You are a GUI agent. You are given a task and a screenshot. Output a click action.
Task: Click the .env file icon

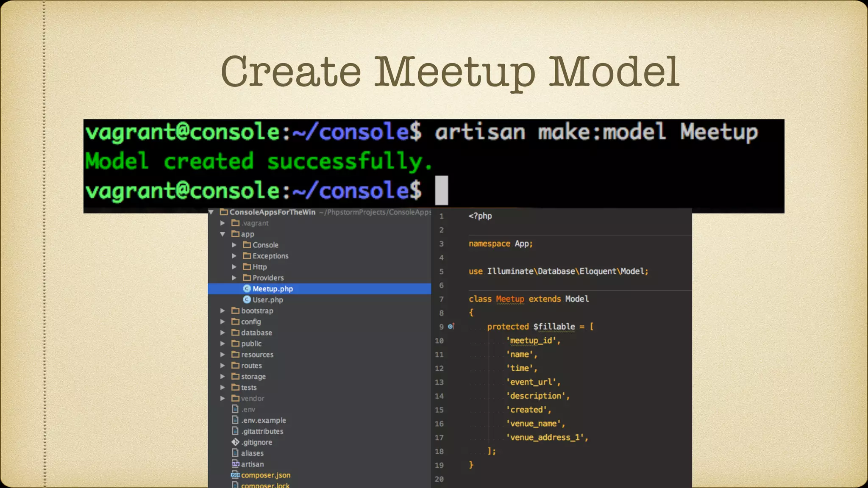pyautogui.click(x=235, y=409)
